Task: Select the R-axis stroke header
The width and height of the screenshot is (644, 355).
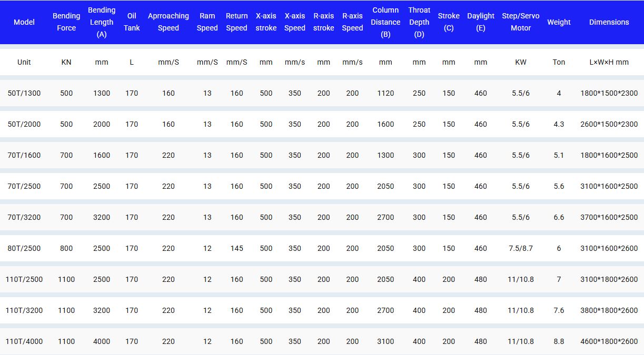Action: coord(324,22)
